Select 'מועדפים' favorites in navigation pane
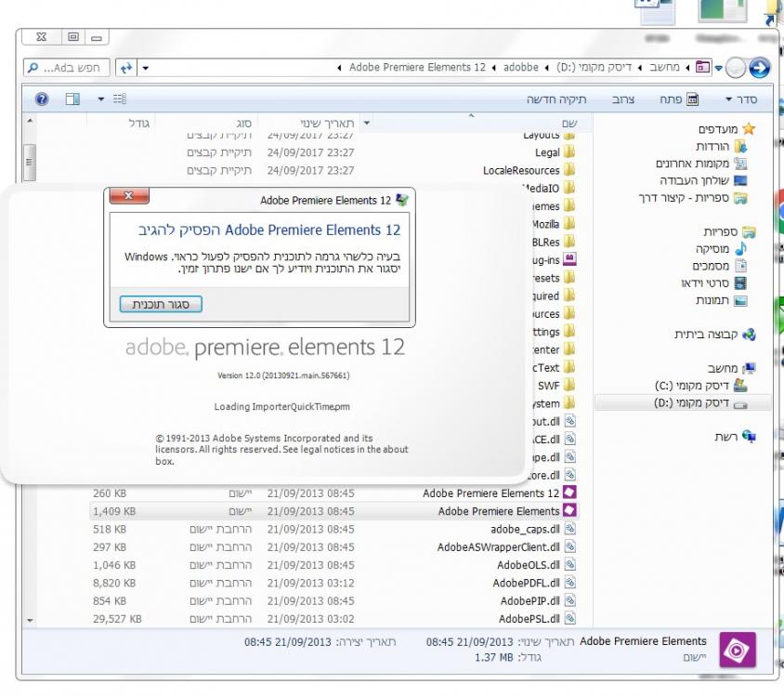Viewport: 784px width, 697px height. [x=717, y=129]
